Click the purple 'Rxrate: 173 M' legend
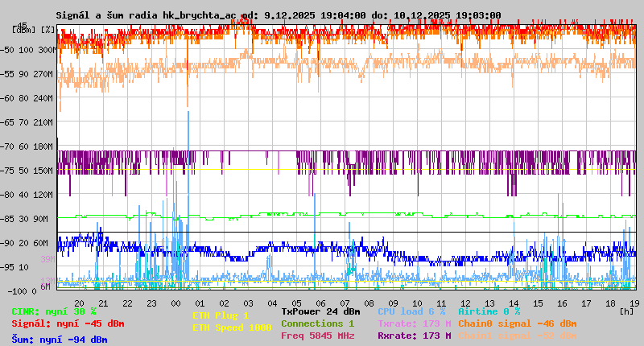 click(414, 336)
